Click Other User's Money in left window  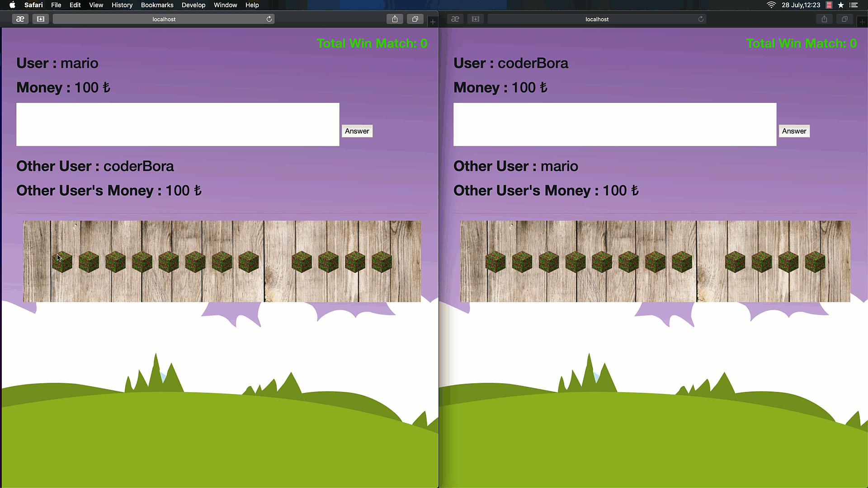[109, 191]
